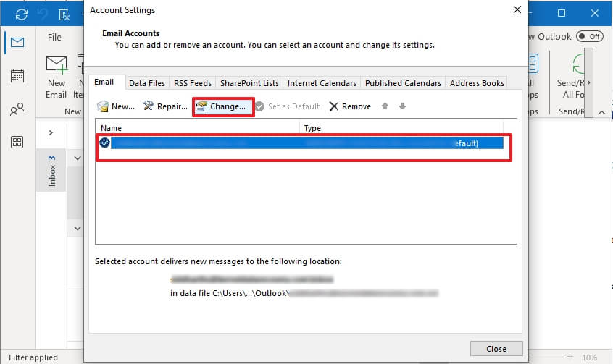This screenshot has height=364, width=613.
Task: Click Repair... in Account Settings toolbar
Action: click(165, 106)
